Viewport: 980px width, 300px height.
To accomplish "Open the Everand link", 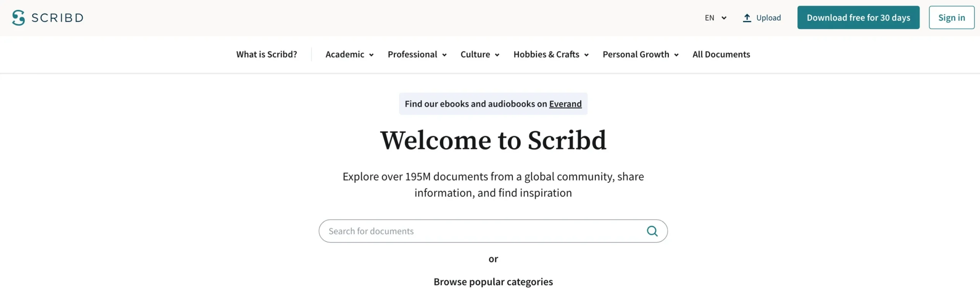I will (x=565, y=103).
